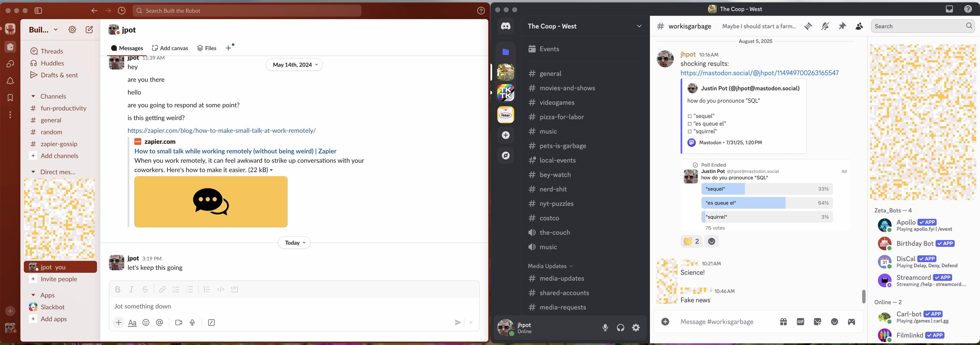Click Slack search bar
The height and width of the screenshot is (345, 980).
pos(247,11)
